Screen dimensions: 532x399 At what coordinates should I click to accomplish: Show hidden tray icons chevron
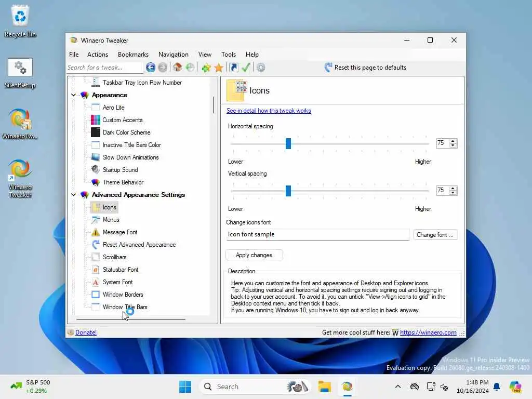[x=398, y=387]
